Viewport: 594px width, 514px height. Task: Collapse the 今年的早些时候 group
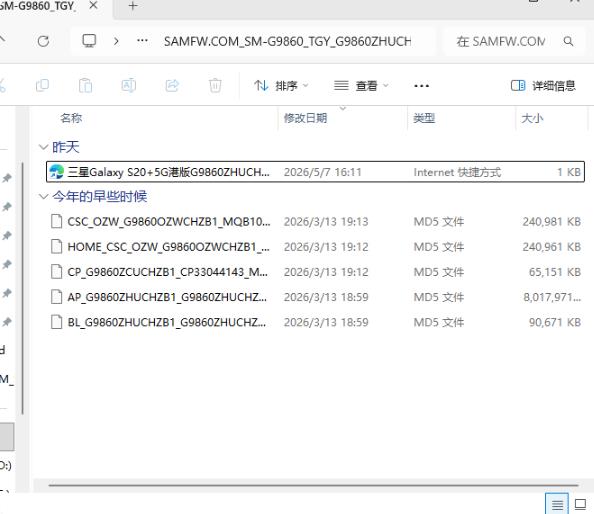(44, 196)
